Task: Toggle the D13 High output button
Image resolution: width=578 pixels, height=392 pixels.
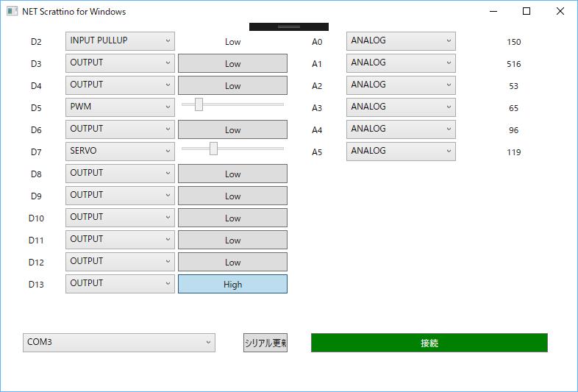Action: point(232,284)
